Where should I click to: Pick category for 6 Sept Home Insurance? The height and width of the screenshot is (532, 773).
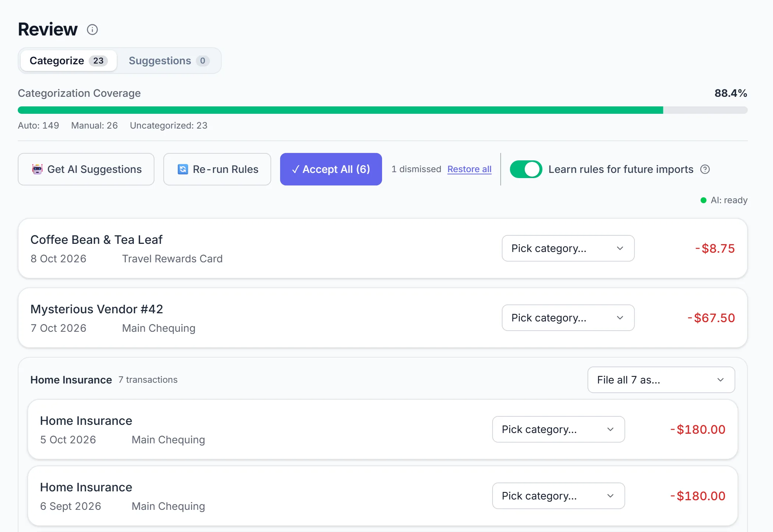[x=558, y=496]
